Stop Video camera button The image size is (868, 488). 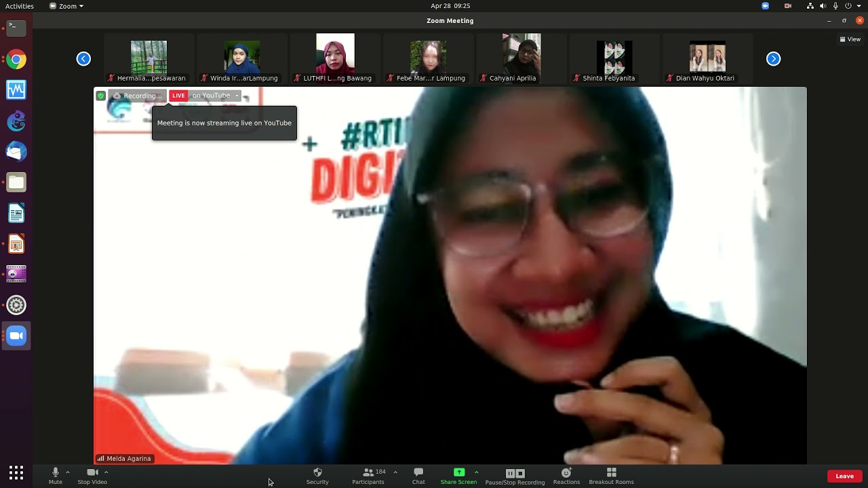pos(92,476)
